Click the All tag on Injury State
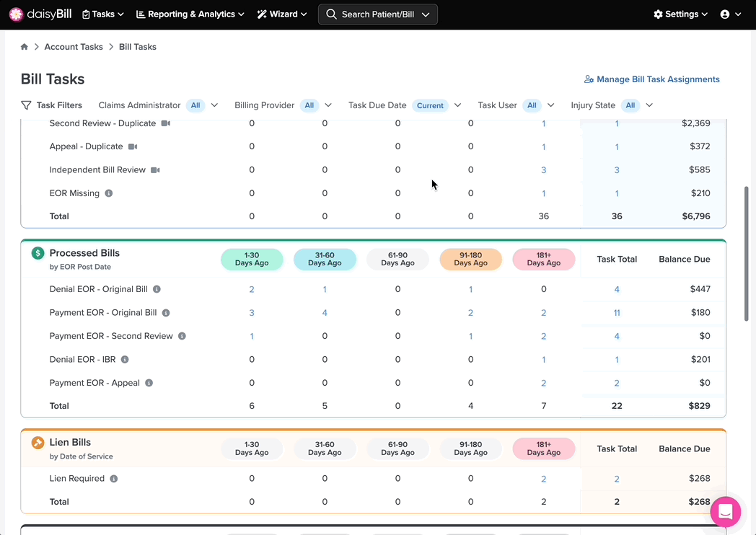Viewport: 756px width, 535px height. point(630,105)
